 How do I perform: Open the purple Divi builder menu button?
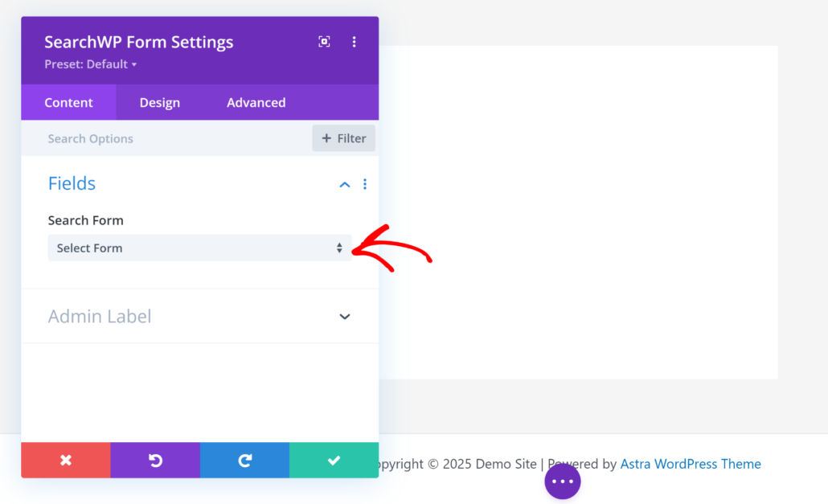click(563, 481)
